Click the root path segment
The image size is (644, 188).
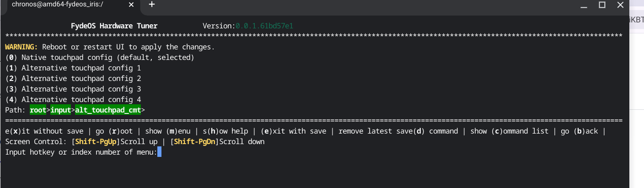click(38, 110)
